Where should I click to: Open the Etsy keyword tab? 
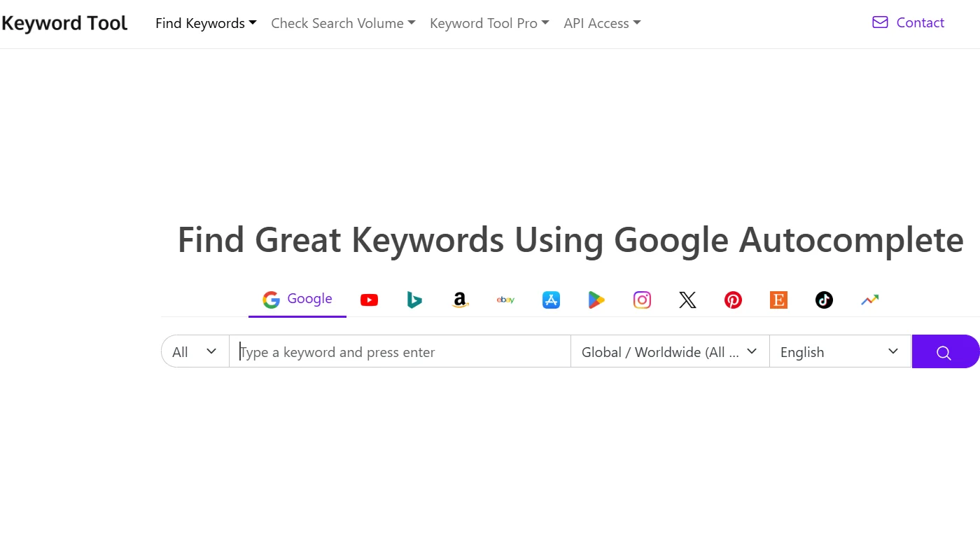click(x=778, y=300)
